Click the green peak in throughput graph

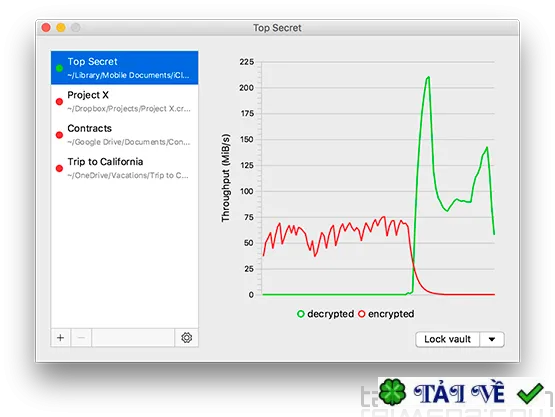pos(428,77)
